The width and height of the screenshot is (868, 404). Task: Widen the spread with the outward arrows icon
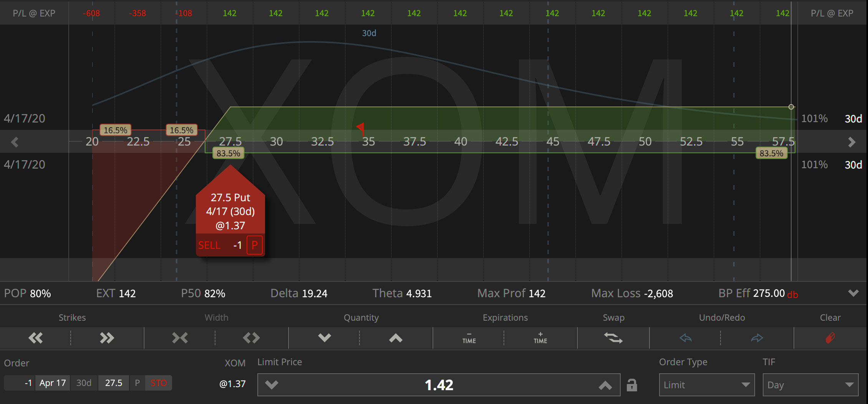pyautogui.click(x=252, y=338)
